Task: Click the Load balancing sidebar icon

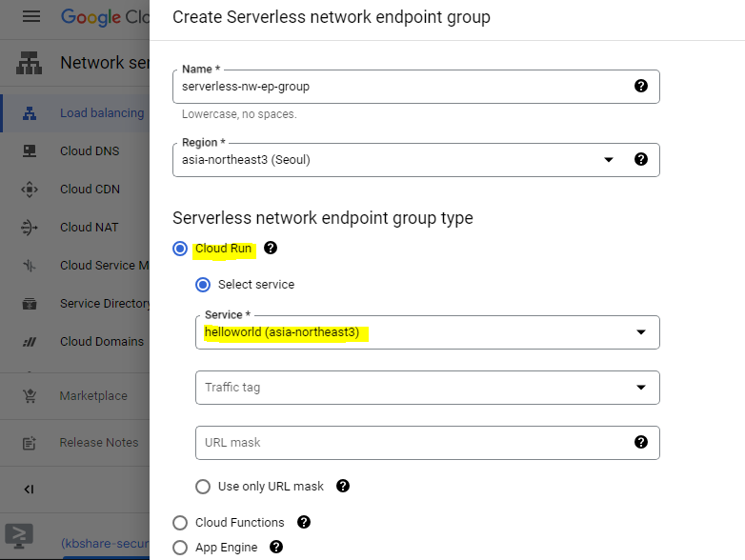Action: (30, 113)
